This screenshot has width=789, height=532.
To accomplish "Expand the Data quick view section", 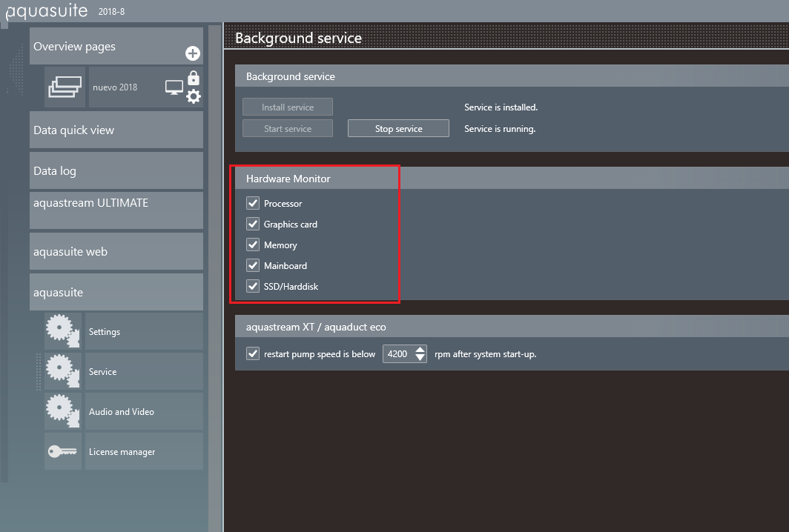I will point(116,130).
